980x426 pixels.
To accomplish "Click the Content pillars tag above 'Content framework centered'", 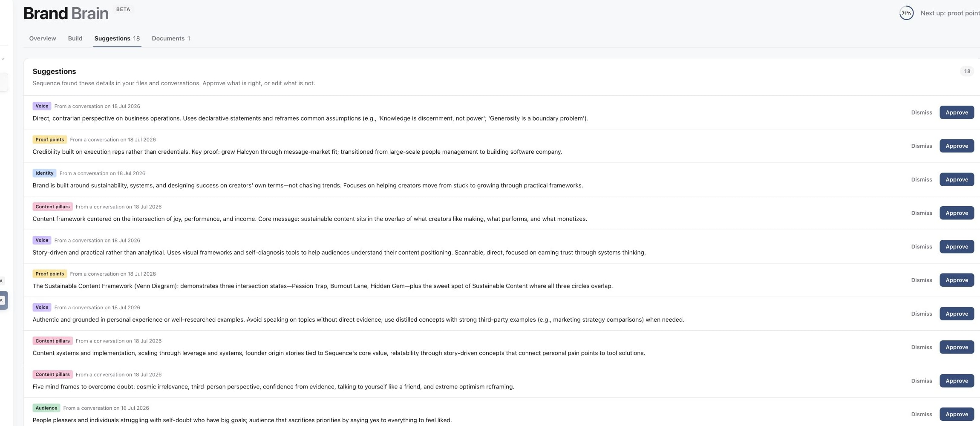I will (52, 207).
